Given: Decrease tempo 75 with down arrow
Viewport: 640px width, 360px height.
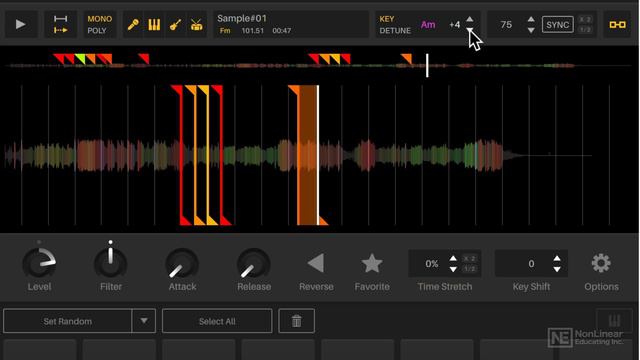Looking at the screenshot, I should (x=531, y=30).
